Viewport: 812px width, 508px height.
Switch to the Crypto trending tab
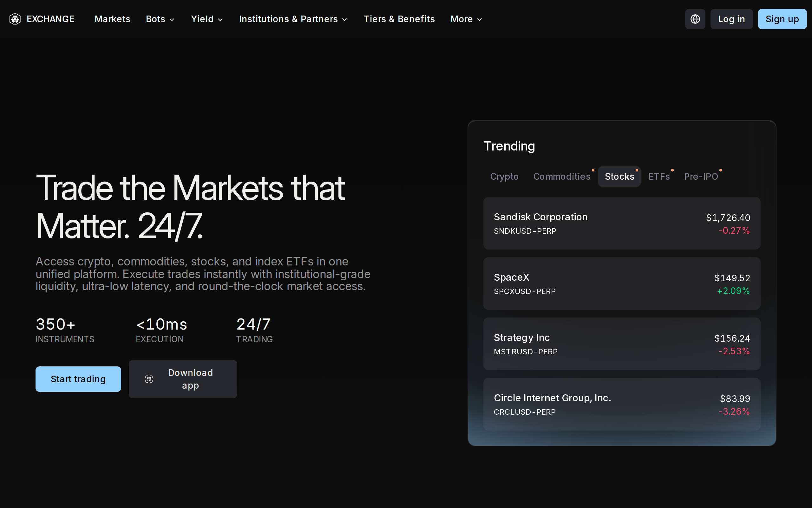click(x=504, y=177)
